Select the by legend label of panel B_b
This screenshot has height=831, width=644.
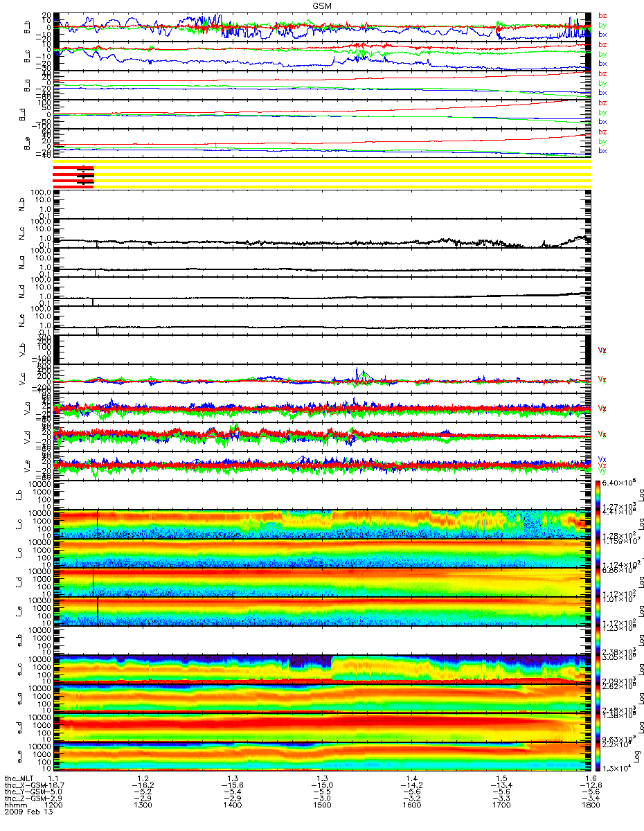[x=602, y=25]
